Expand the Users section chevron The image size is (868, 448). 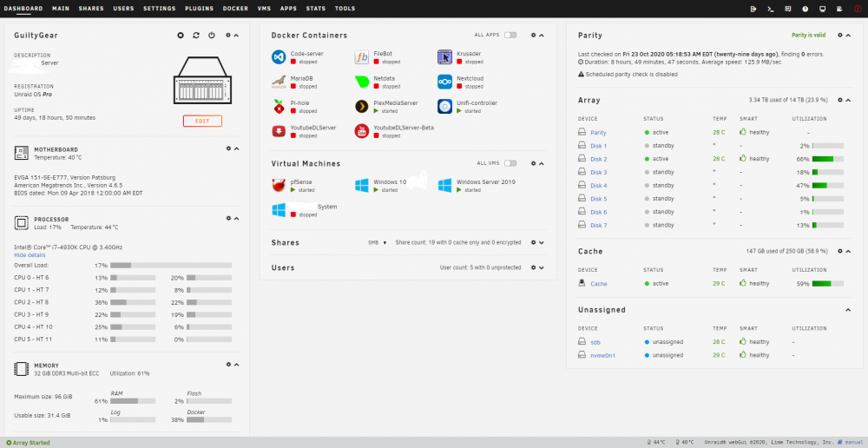coord(542,267)
